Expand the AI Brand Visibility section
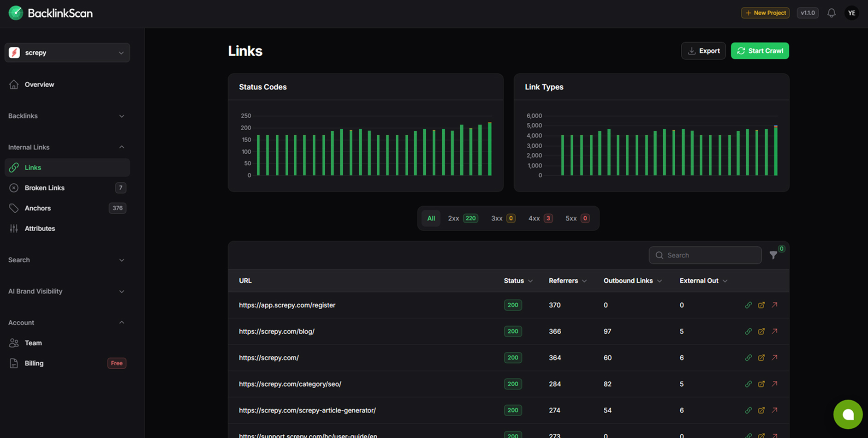 click(x=67, y=291)
